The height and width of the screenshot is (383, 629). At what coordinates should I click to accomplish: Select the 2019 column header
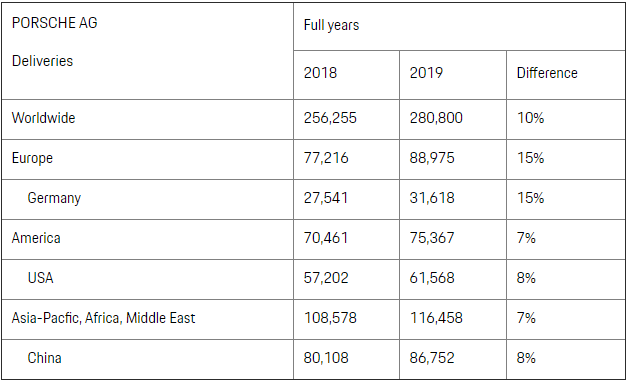point(426,73)
